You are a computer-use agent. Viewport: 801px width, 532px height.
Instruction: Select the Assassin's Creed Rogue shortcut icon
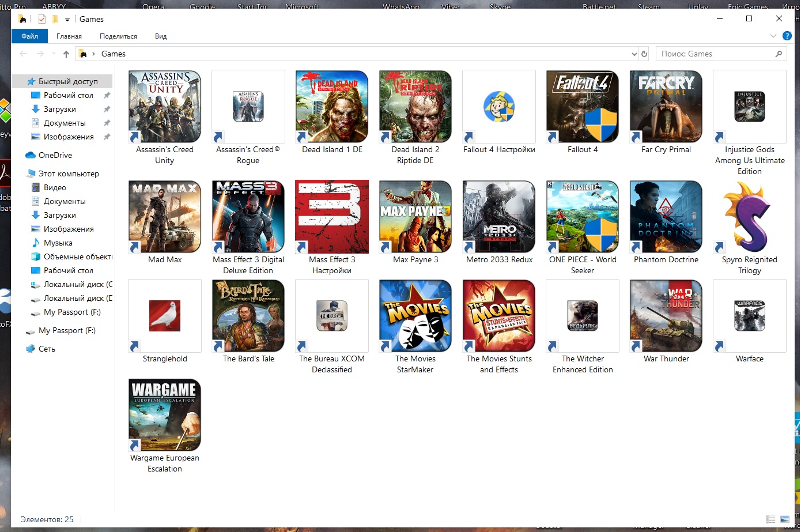click(248, 107)
